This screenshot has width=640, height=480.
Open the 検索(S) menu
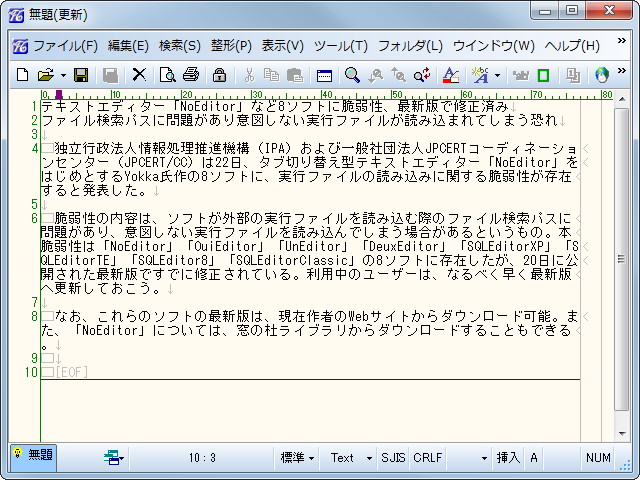180,46
